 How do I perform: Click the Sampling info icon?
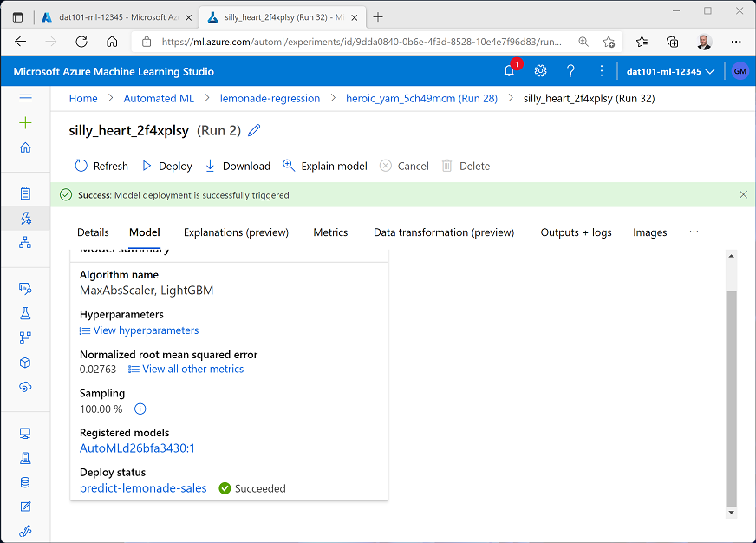pyautogui.click(x=140, y=409)
